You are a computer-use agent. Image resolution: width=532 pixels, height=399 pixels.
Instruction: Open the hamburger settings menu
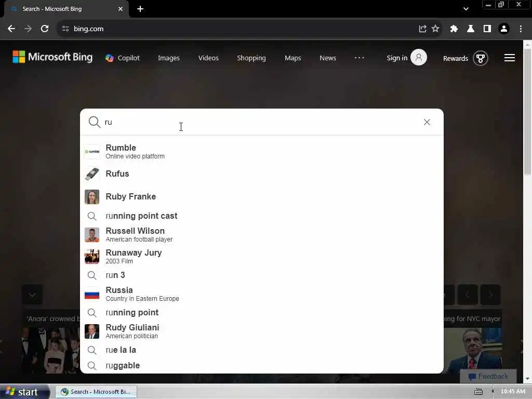[x=509, y=58]
